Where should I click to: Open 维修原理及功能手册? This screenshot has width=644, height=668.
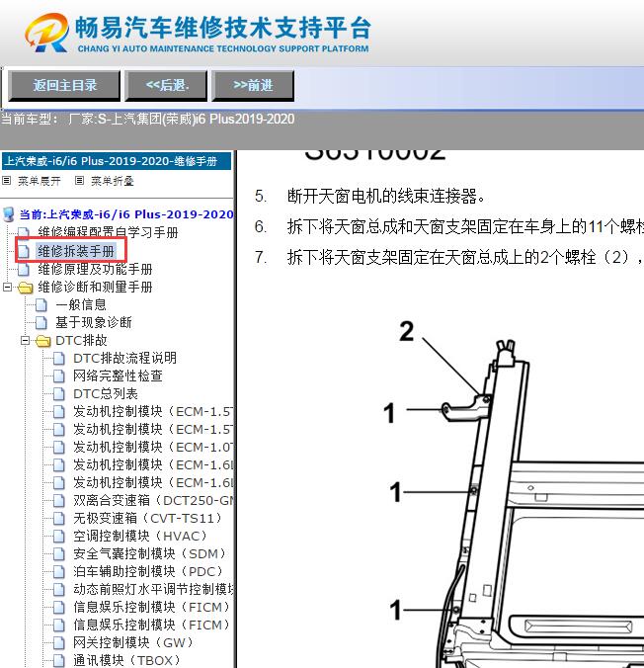point(95,269)
